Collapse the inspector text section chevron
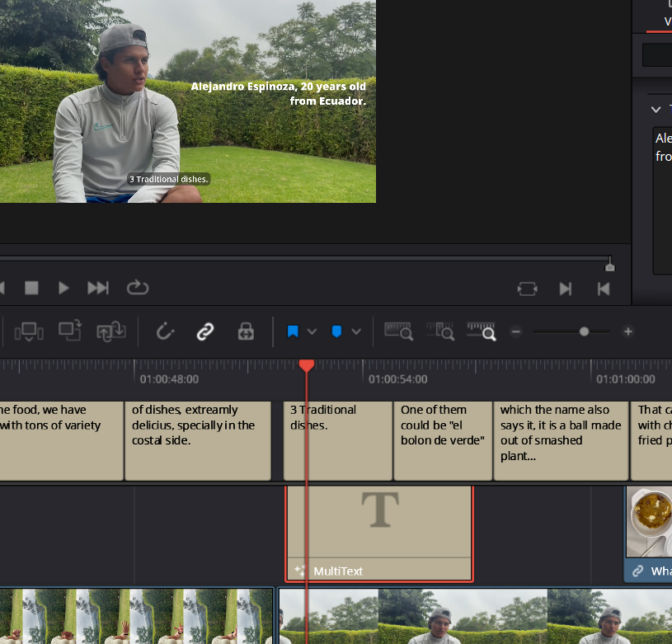The image size is (672, 644). click(x=656, y=109)
